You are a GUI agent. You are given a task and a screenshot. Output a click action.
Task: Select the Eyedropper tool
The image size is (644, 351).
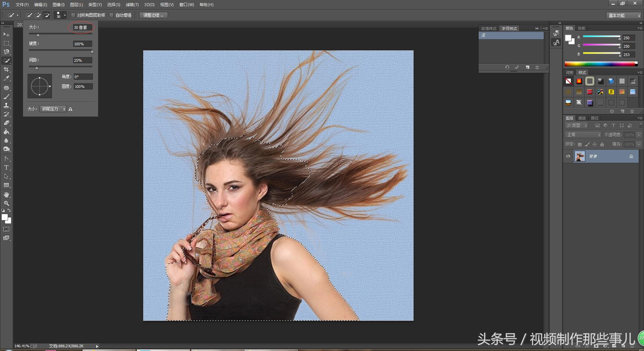coord(6,79)
